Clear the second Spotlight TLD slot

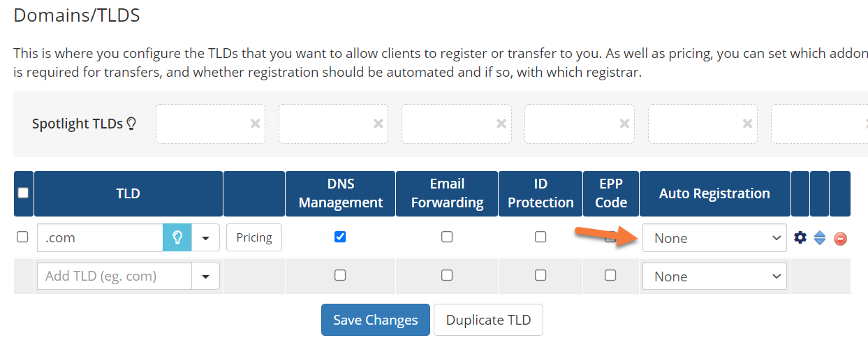(x=378, y=124)
